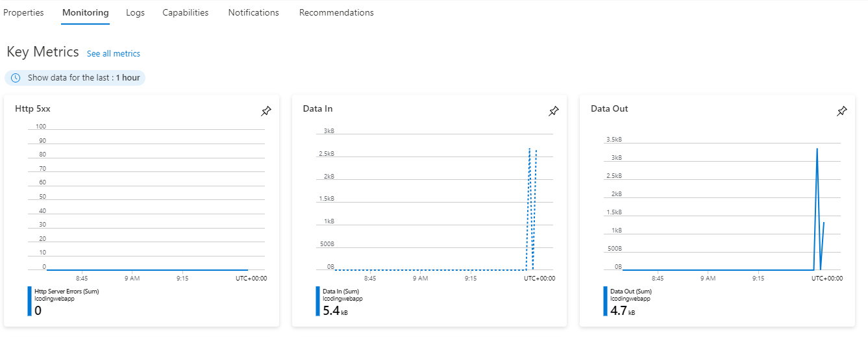Screen dimensions: 868x337
Task: Select the Http Server Errors (Sum) legend
Action: pyautogui.click(x=66, y=292)
